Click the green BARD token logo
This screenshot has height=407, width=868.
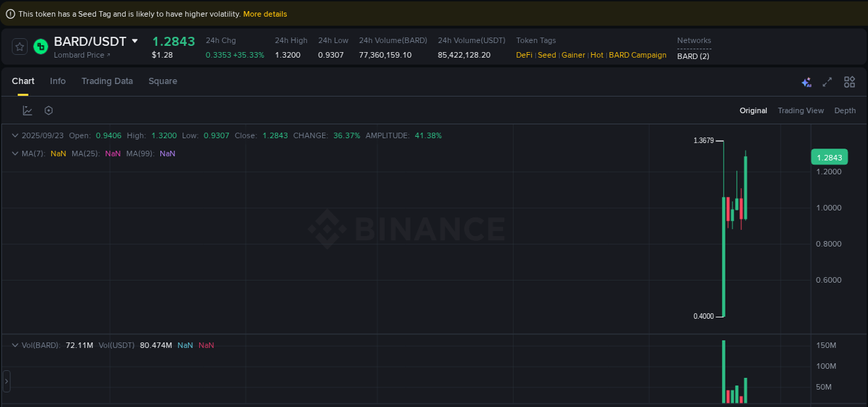pyautogui.click(x=40, y=47)
